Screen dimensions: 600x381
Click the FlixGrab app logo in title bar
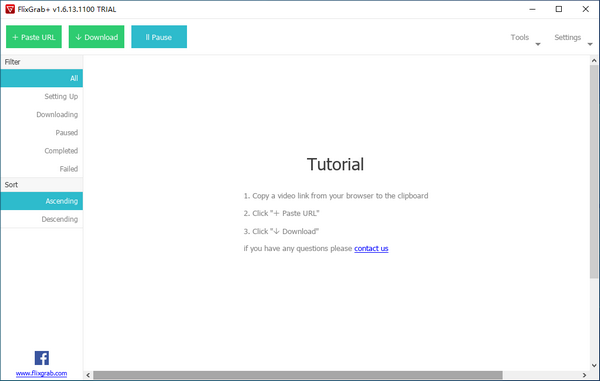pyautogui.click(x=10, y=9)
